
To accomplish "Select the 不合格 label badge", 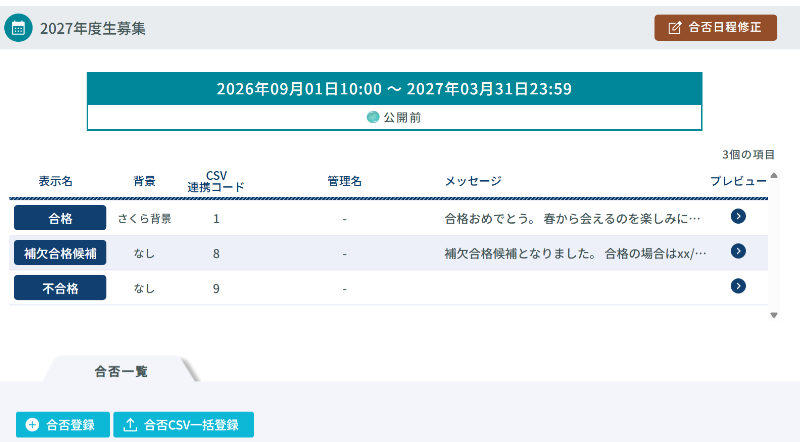I will coord(60,288).
